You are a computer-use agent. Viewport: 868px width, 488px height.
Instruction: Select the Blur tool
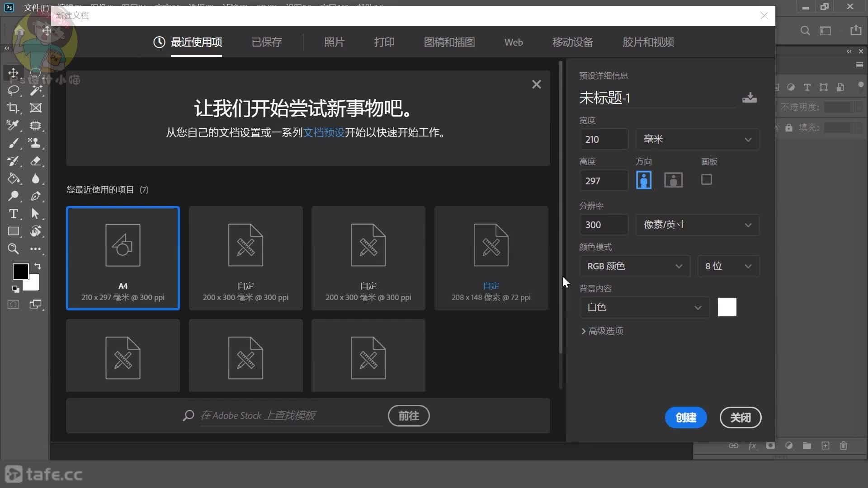36,178
